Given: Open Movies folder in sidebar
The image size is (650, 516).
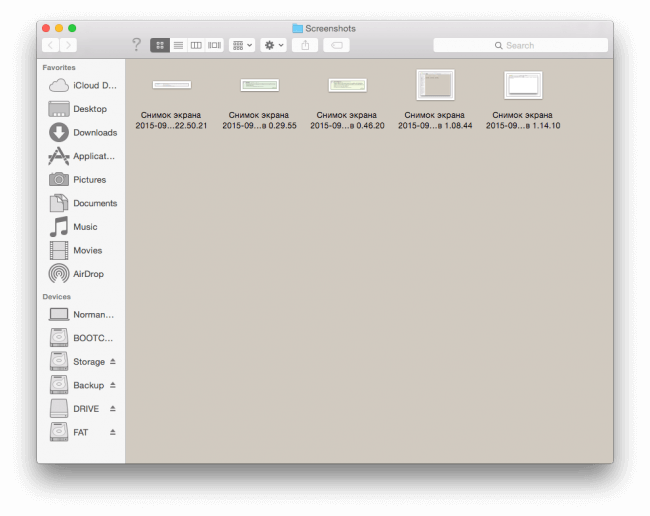Looking at the screenshot, I should (x=82, y=251).
